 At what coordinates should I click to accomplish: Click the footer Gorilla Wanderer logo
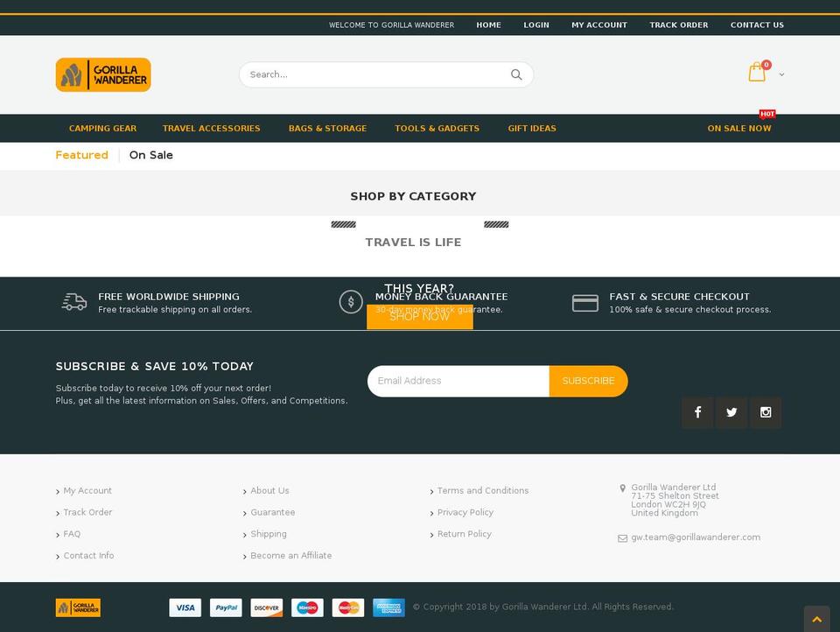[78, 607]
